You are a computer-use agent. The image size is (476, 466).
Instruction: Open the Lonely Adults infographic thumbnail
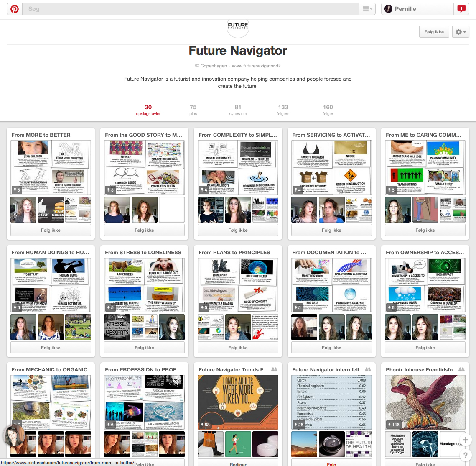[x=238, y=402]
